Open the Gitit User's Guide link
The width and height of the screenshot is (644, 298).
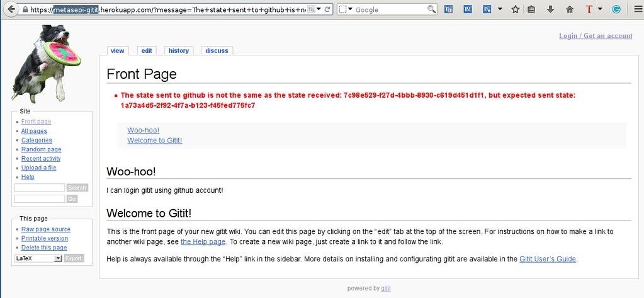[x=548, y=259]
